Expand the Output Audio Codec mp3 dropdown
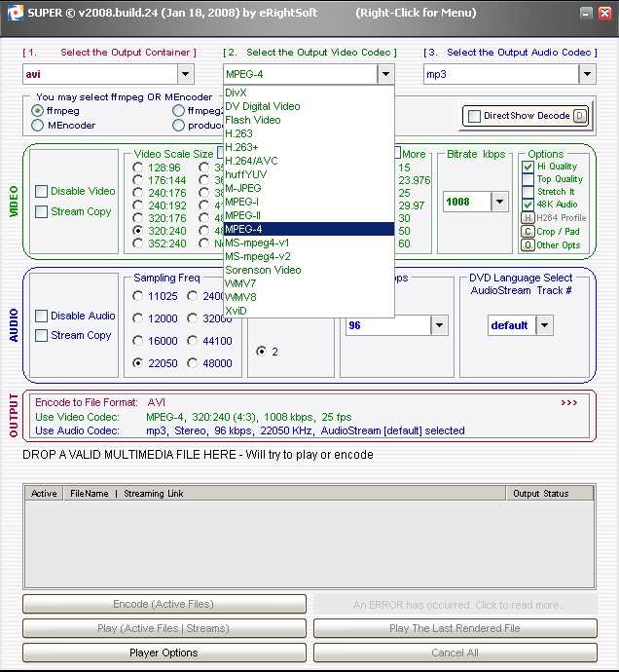This screenshot has width=619, height=672. (587, 74)
